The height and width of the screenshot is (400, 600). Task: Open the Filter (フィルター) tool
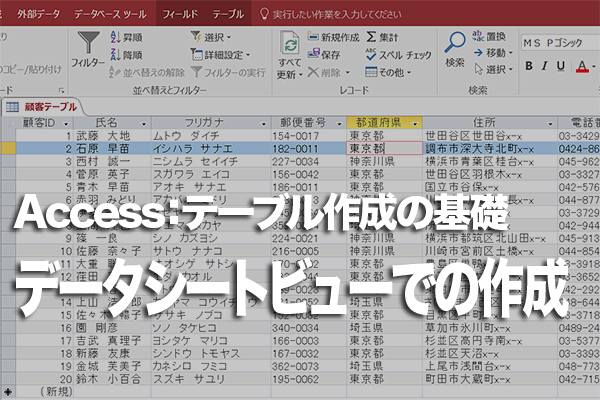point(88,50)
